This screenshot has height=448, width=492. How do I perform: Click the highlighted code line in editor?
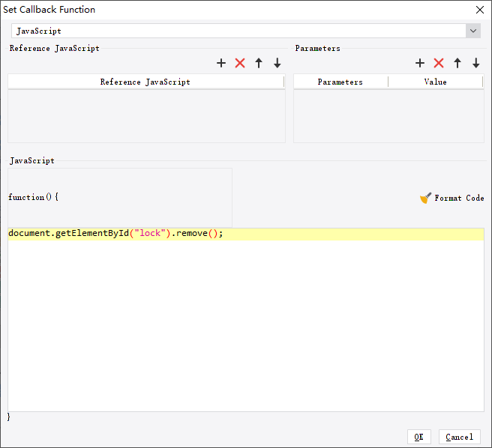tap(246, 234)
